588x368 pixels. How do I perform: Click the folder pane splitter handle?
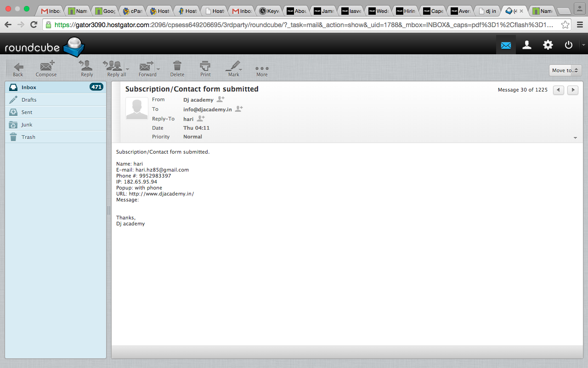tap(109, 211)
